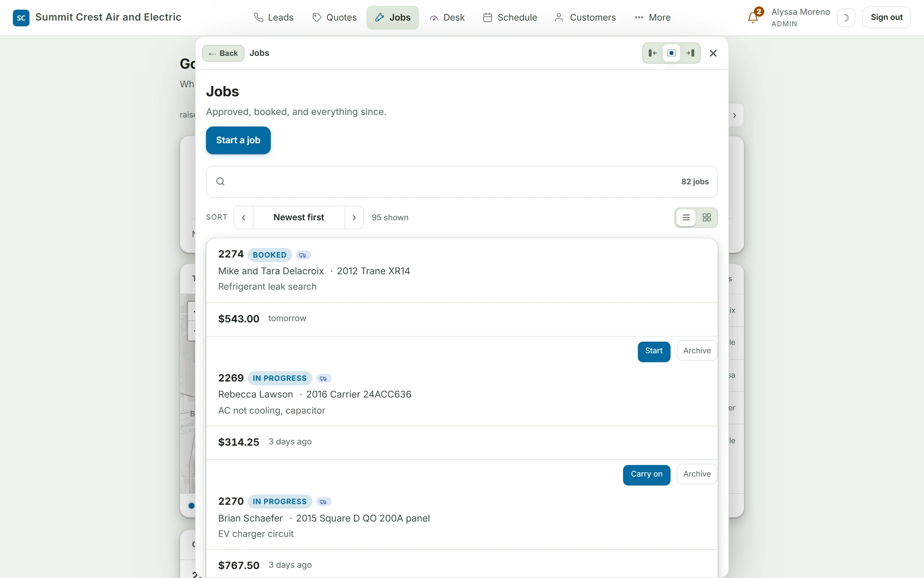Click job number 2270
This screenshot has height=578, width=924.
pos(231,502)
